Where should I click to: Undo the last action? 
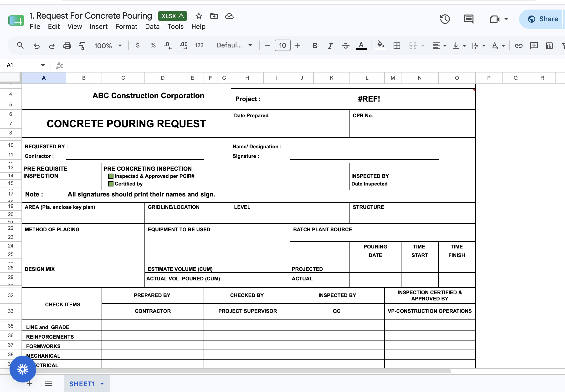(x=36, y=46)
